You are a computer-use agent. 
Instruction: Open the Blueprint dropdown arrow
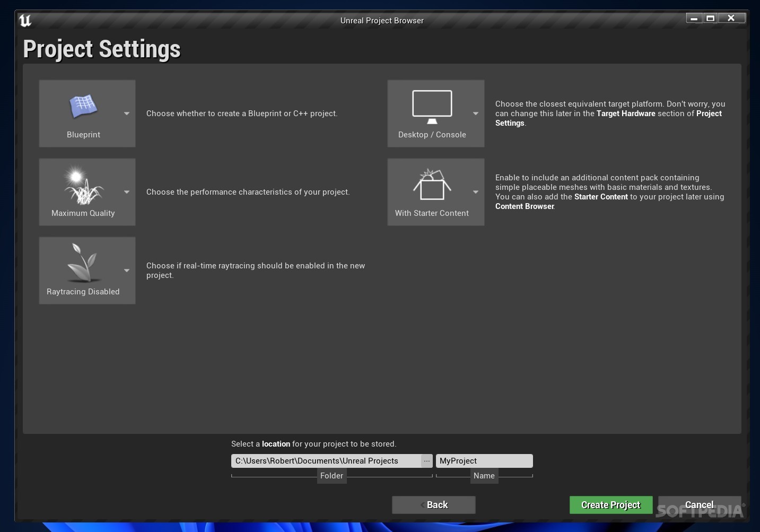click(x=127, y=114)
